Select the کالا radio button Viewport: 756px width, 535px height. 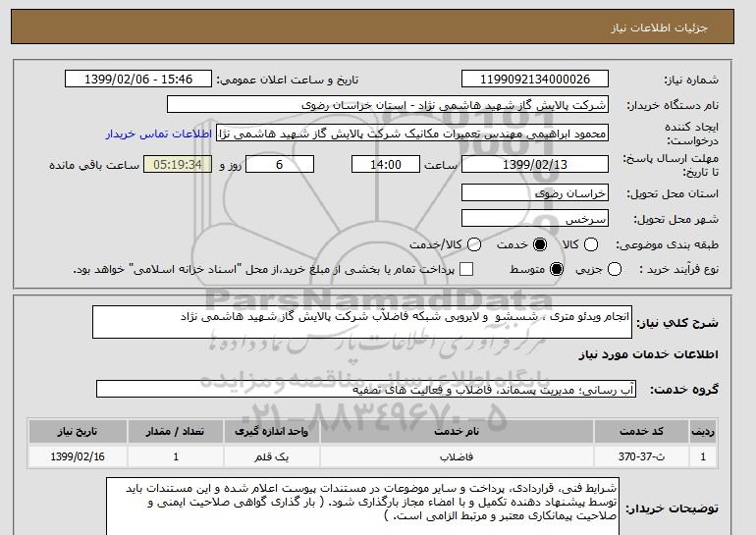591,244
